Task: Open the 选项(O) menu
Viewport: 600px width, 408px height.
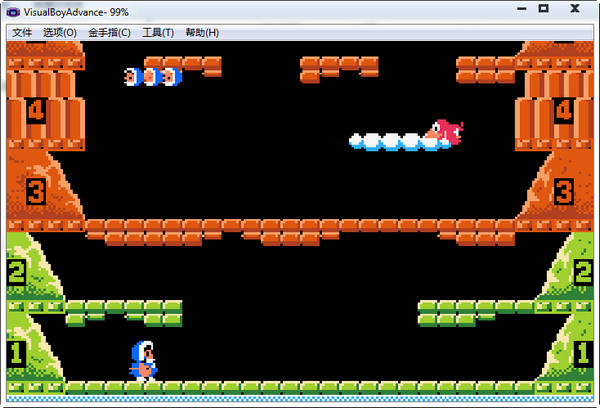Action: click(60, 32)
